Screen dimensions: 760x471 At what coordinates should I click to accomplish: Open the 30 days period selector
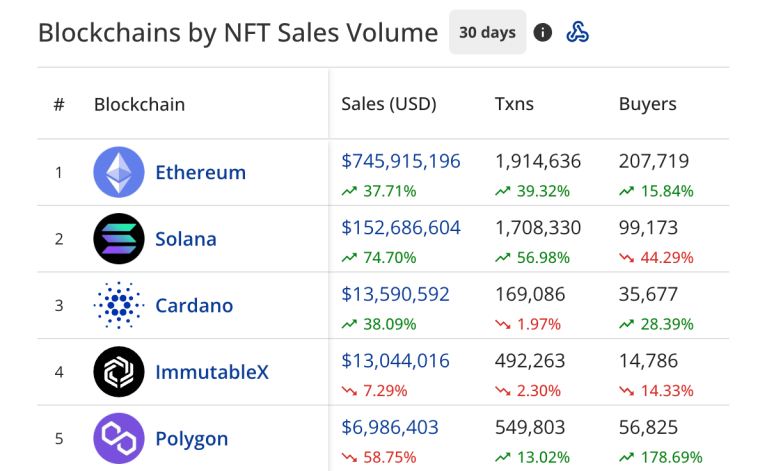click(x=488, y=32)
